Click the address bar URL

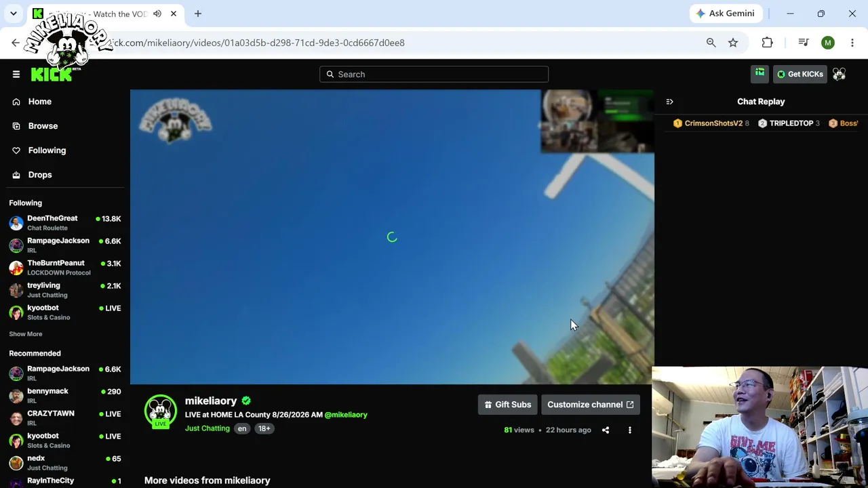pos(258,43)
